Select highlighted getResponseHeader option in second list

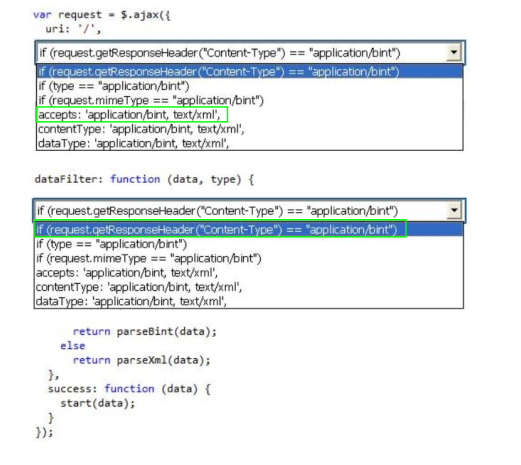pos(249,230)
